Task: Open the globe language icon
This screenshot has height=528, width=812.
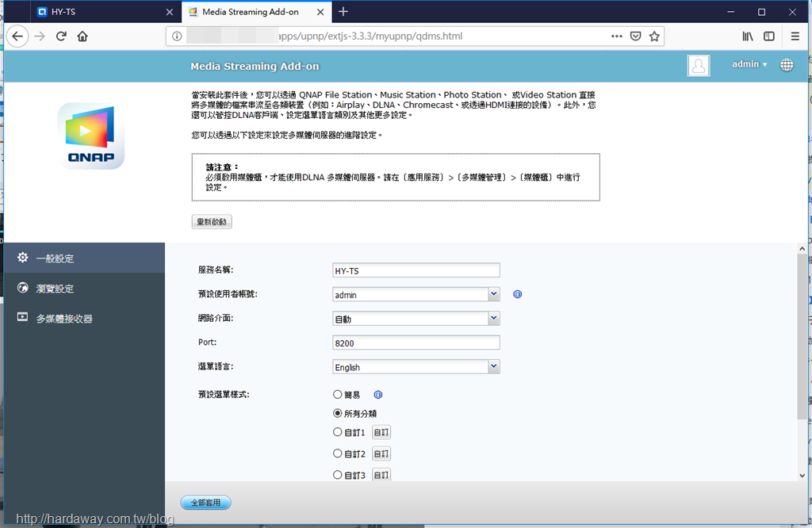Action: pos(787,65)
